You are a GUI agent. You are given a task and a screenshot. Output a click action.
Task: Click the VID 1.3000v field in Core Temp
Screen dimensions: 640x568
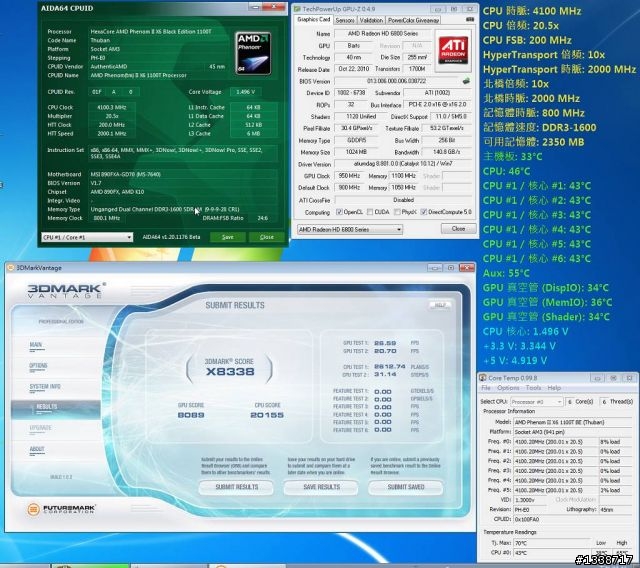coord(531,500)
